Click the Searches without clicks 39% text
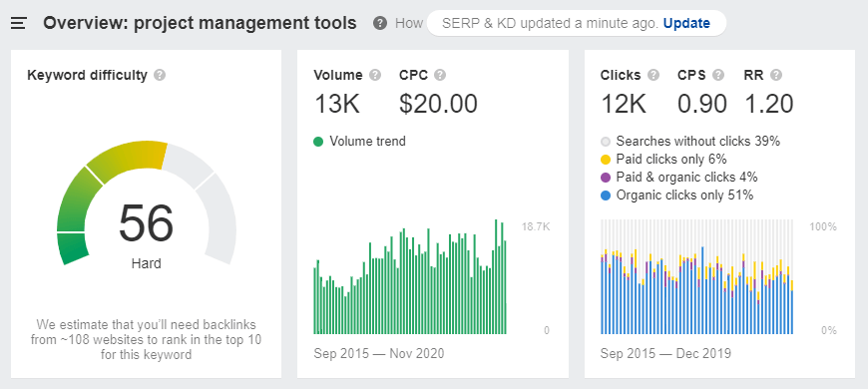 click(x=698, y=142)
